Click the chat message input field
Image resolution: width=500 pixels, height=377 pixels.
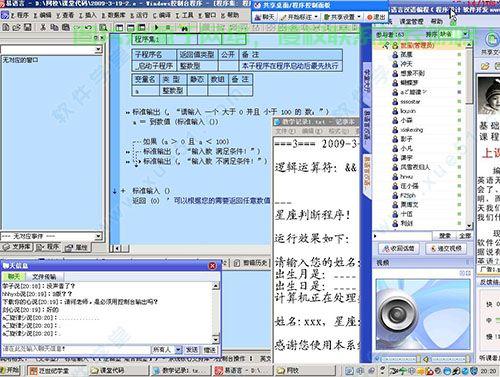76,349
